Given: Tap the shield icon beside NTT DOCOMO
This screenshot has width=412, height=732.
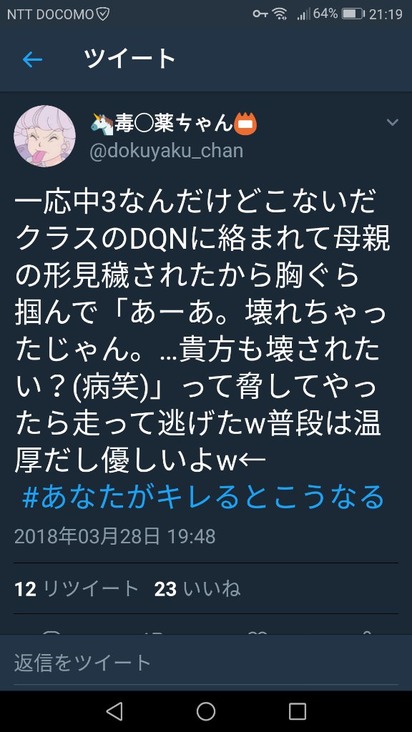Looking at the screenshot, I should pyautogui.click(x=103, y=14).
